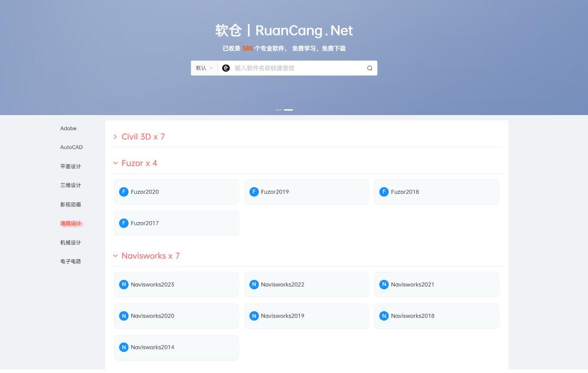Open the Navisworks2022 link
This screenshot has height=373, width=588.
306,284
